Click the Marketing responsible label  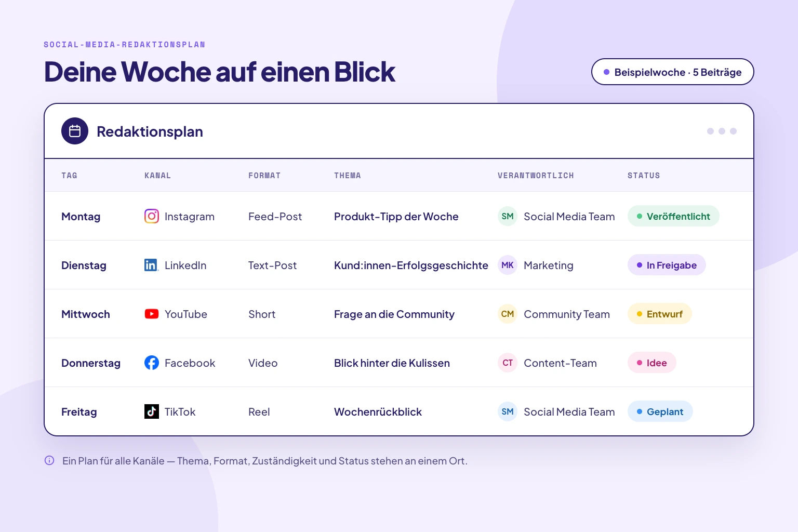point(549,265)
